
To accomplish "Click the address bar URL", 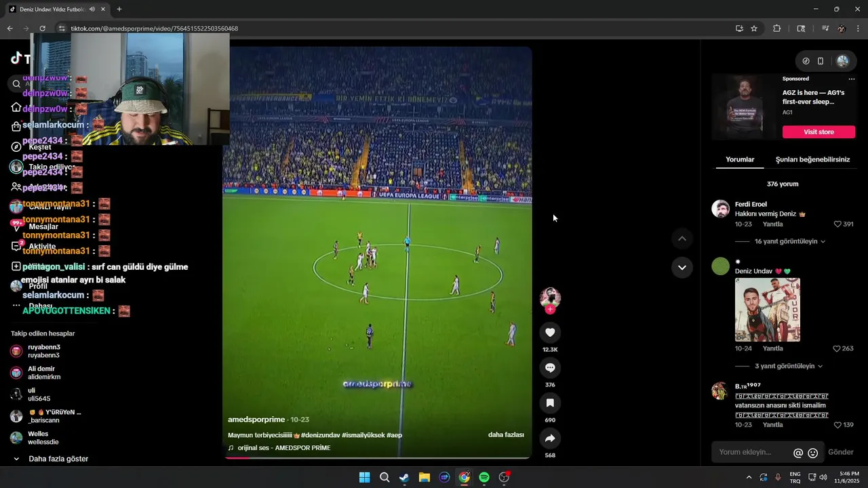I will coord(155,28).
